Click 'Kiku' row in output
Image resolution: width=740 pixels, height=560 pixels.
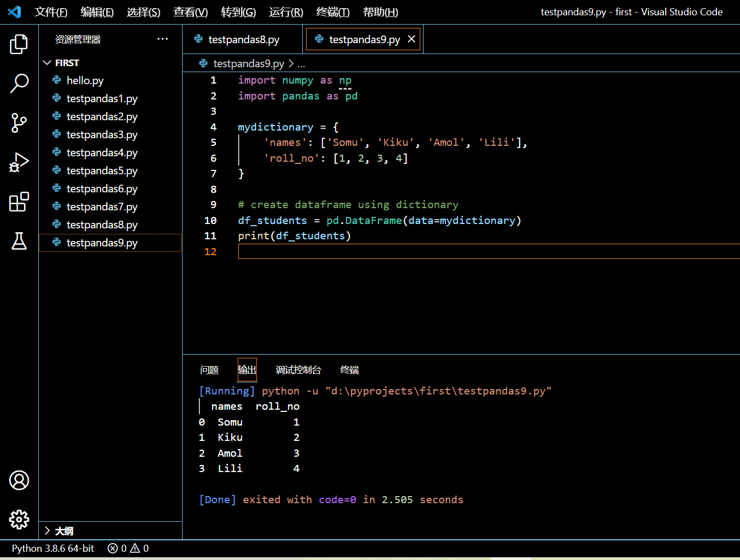click(249, 437)
